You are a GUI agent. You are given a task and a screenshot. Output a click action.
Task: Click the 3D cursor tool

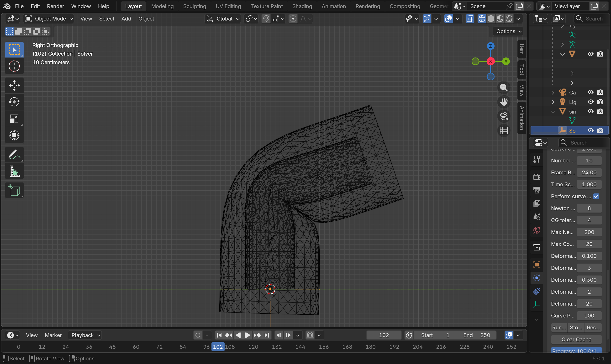click(14, 66)
